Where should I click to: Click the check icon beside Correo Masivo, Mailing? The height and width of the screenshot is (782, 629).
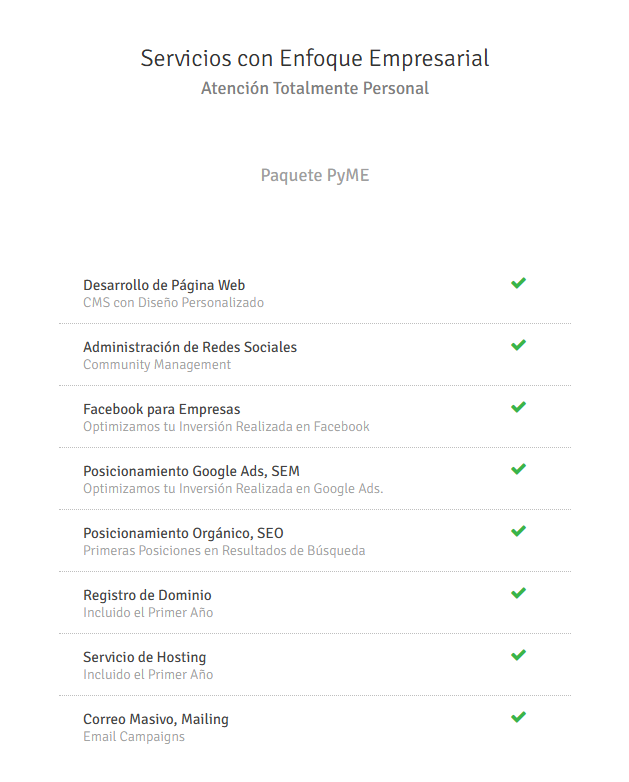point(518,717)
